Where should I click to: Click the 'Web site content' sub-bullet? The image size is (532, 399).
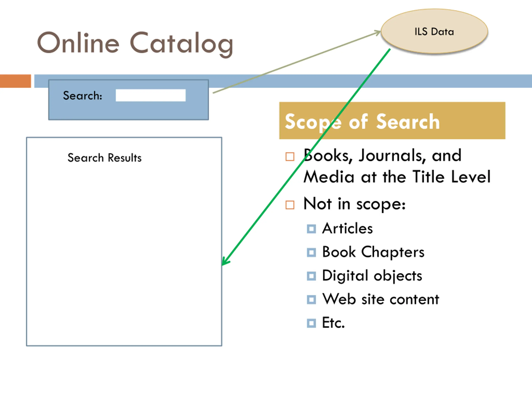coord(381,299)
